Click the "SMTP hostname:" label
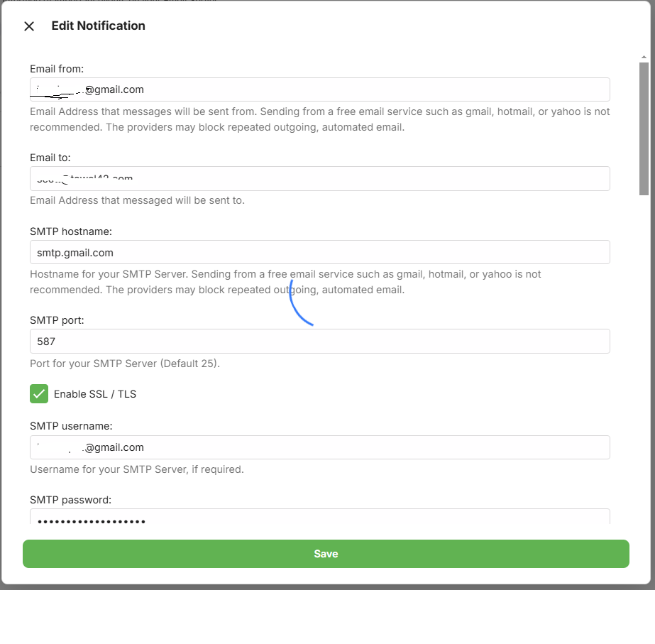Screen dimensions: 655x644 (71, 231)
